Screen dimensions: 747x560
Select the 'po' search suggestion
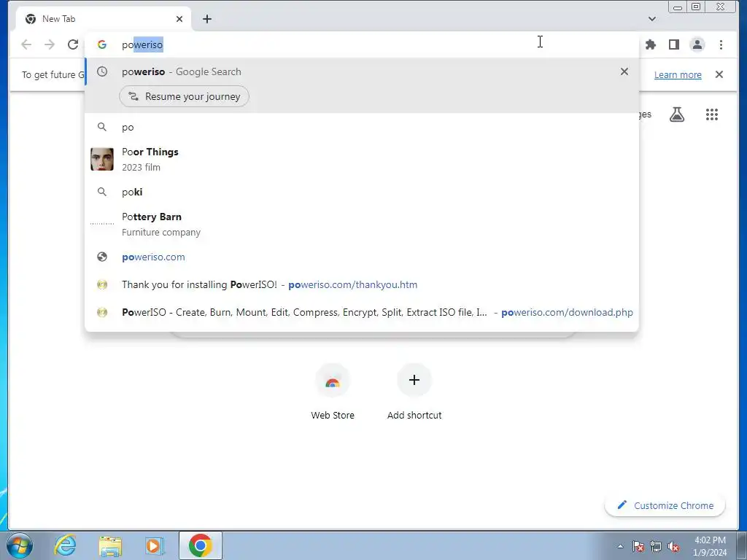362,127
